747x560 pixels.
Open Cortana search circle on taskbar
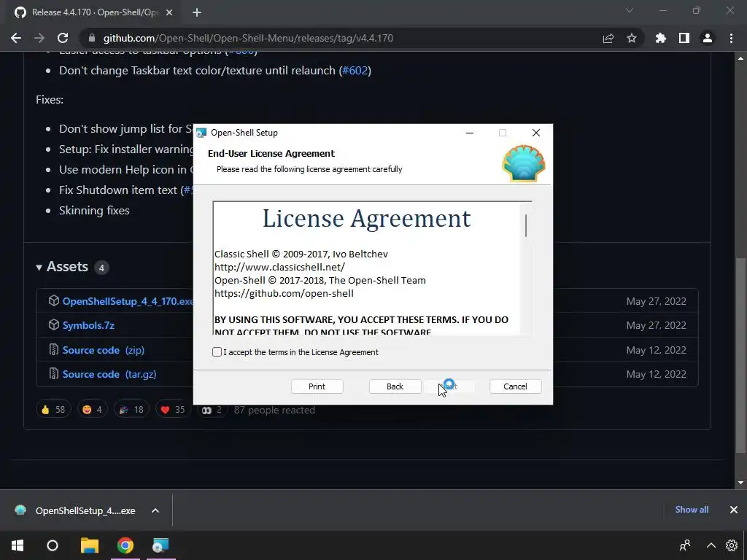click(53, 545)
